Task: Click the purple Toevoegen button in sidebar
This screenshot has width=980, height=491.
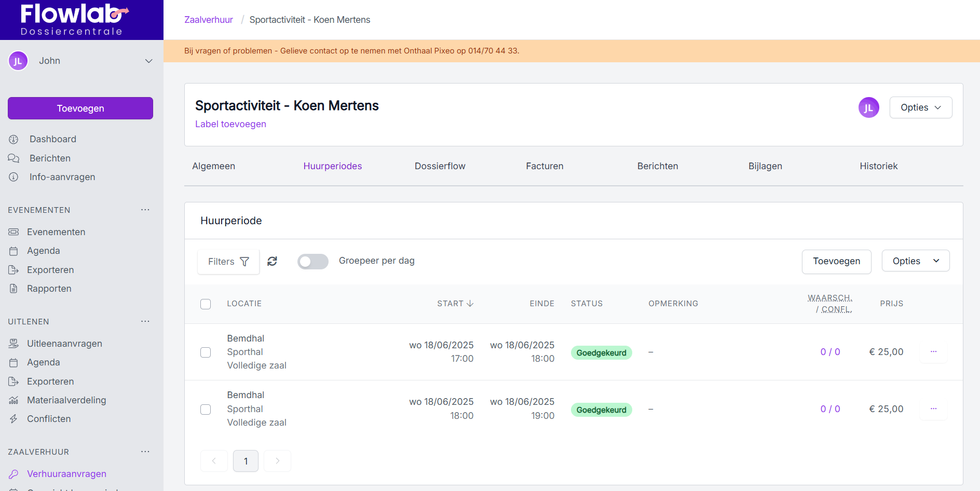Action: point(80,108)
